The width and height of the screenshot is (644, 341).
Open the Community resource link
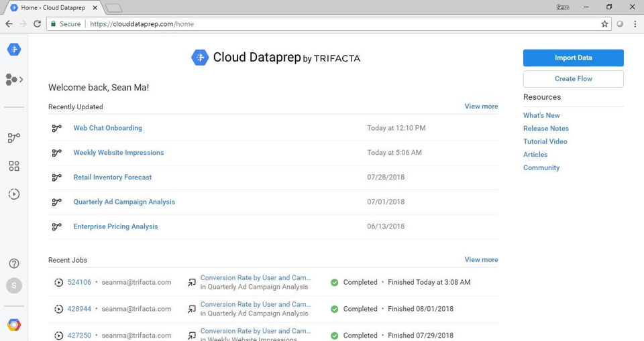click(x=541, y=168)
